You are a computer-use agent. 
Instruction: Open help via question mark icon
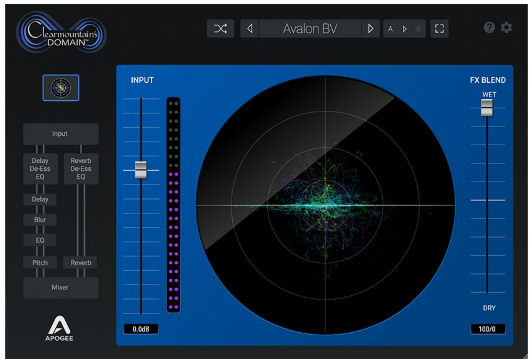pyautogui.click(x=489, y=27)
